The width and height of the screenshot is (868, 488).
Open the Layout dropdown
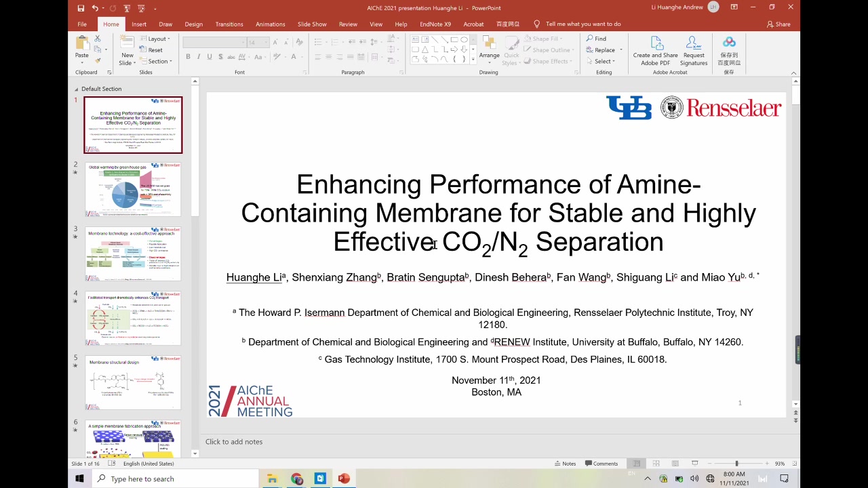(x=156, y=39)
